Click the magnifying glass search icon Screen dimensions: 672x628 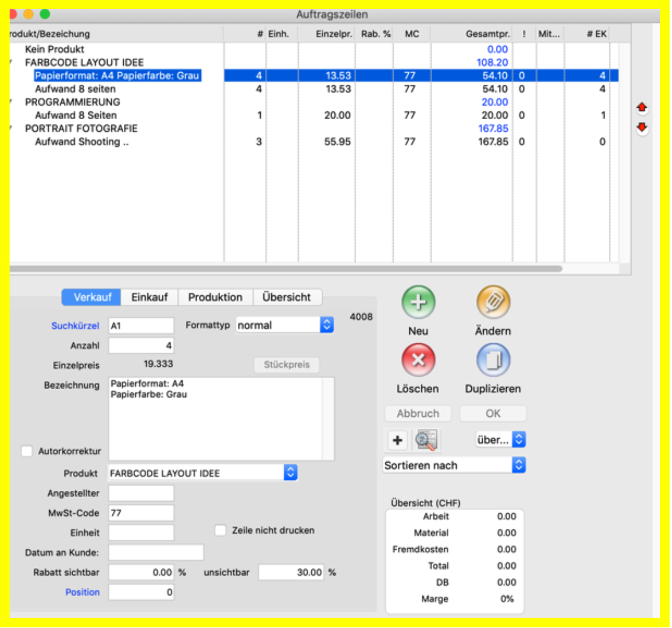pyautogui.click(x=426, y=440)
